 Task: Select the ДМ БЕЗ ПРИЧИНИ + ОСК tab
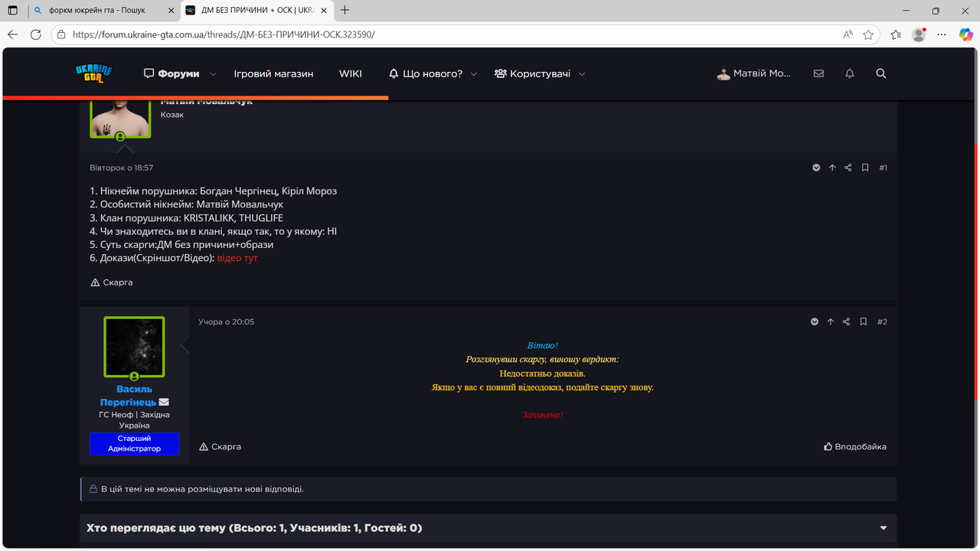click(x=256, y=11)
